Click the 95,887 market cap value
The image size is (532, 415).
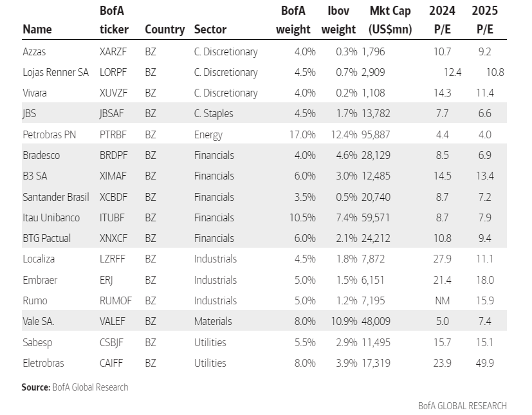pyautogui.click(x=378, y=134)
